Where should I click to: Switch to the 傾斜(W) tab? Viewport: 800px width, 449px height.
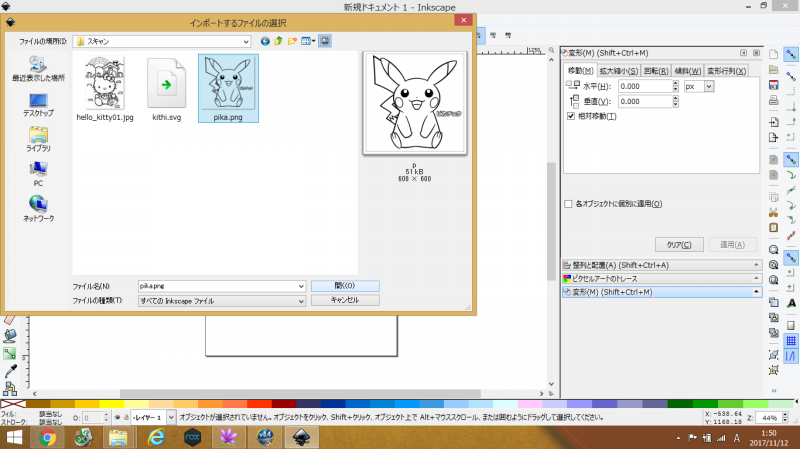pos(687,71)
